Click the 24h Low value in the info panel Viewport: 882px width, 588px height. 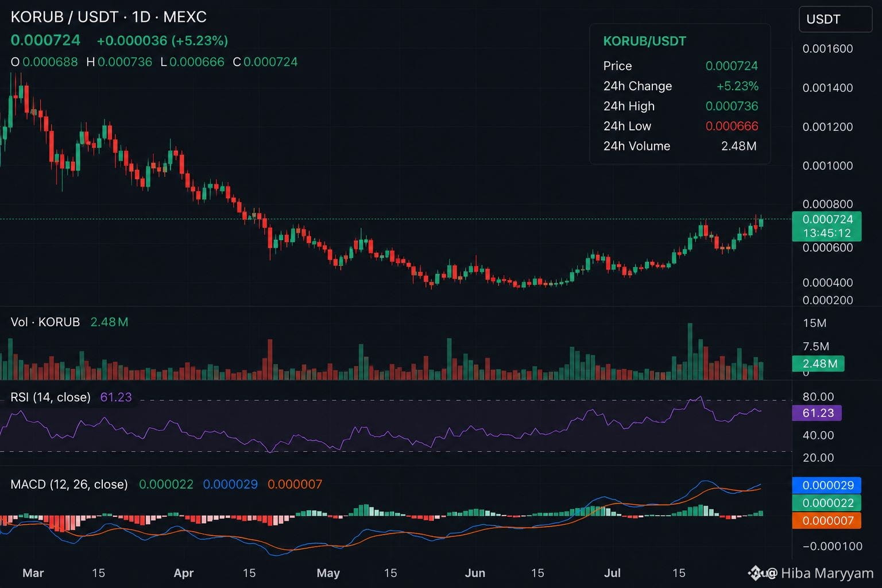(732, 126)
